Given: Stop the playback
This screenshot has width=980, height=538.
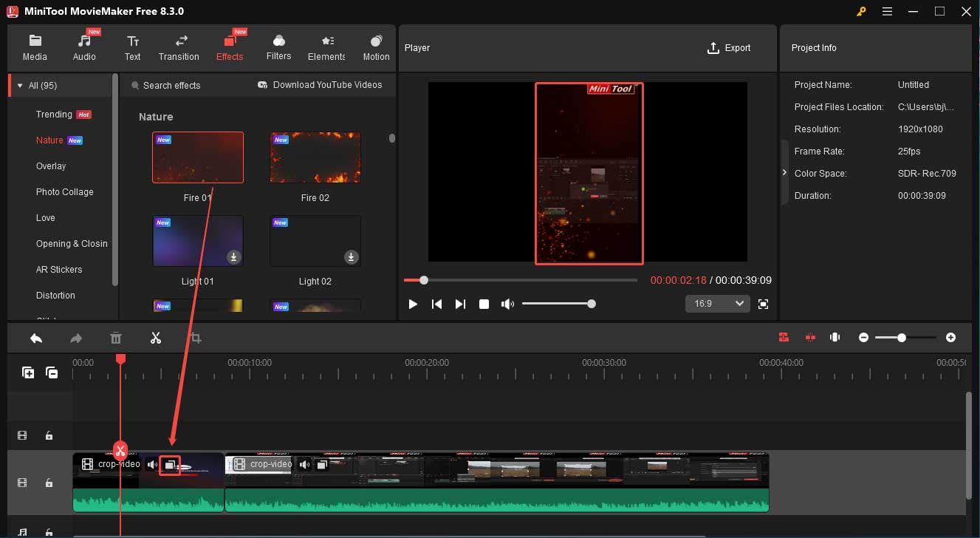Looking at the screenshot, I should [x=484, y=304].
